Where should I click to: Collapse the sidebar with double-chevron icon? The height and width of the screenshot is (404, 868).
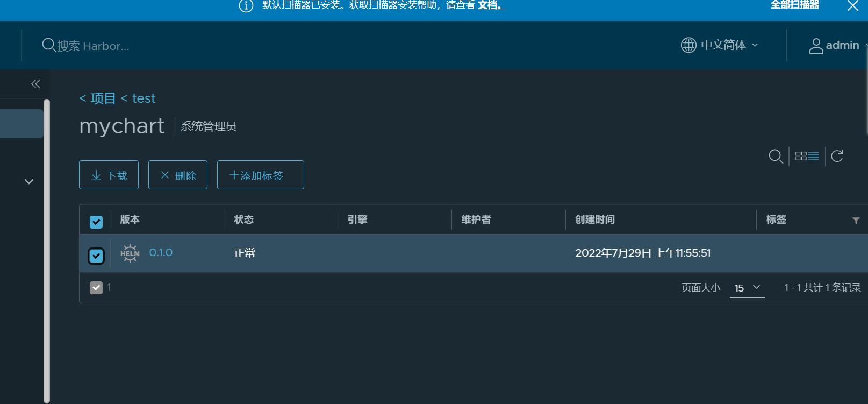click(x=35, y=84)
